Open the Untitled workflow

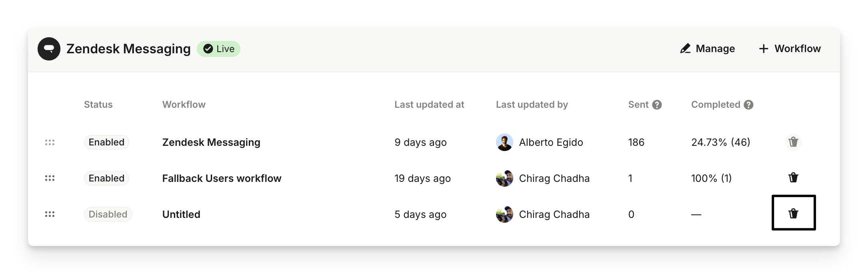coord(181,214)
